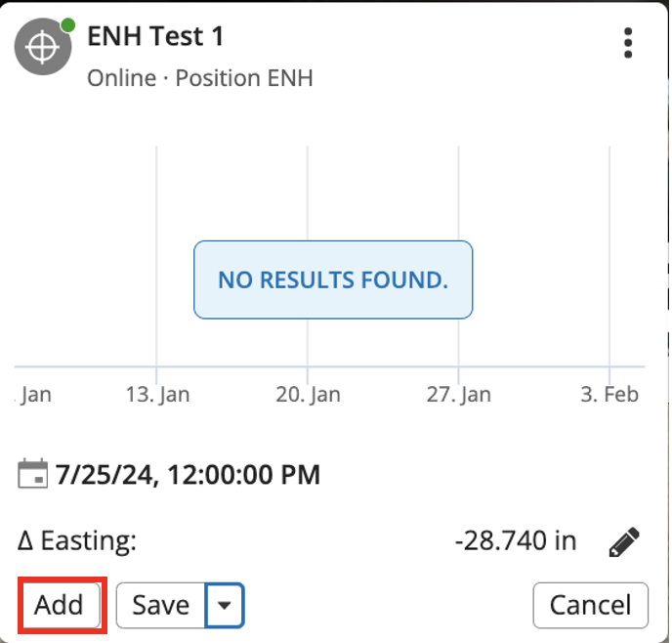Edit Easting value with the pencil icon
This screenshot has width=672, height=643.
(x=623, y=540)
